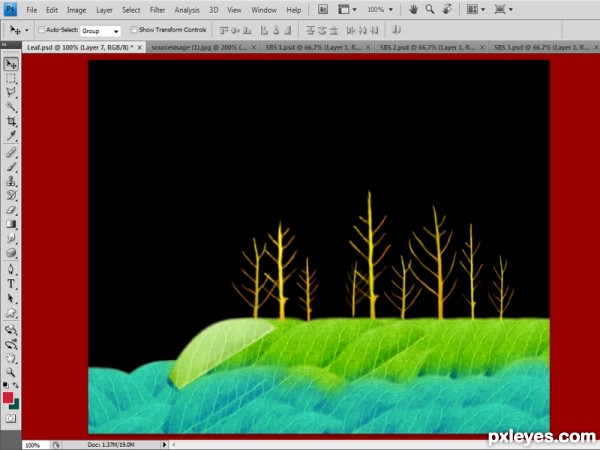Select the 3D Orbit camera tool
The height and width of the screenshot is (450, 600).
coord(11,344)
